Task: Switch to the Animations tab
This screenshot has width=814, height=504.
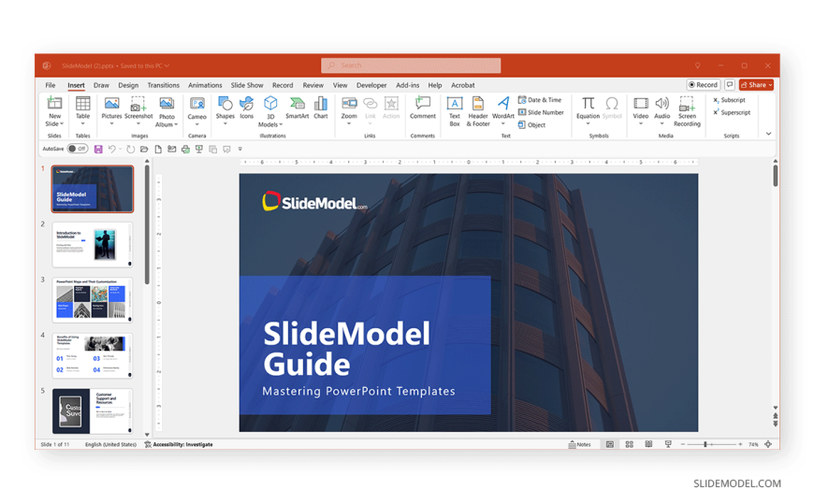Action: (x=205, y=85)
